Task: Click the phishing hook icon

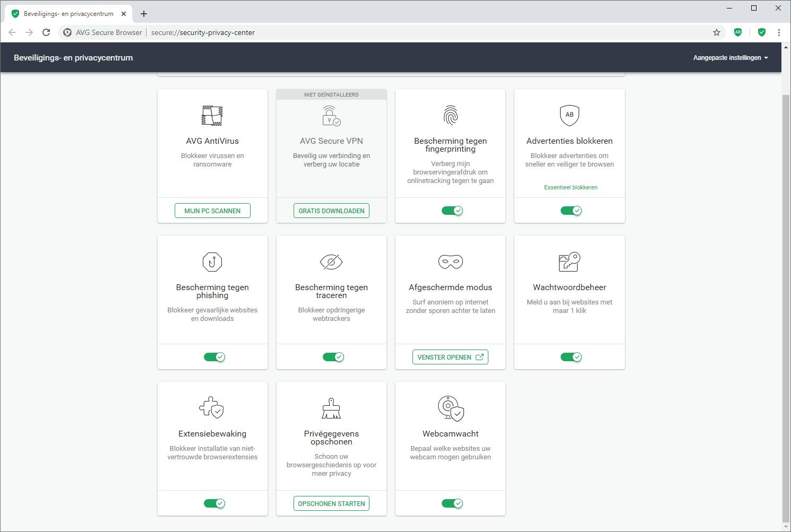Action: click(x=212, y=262)
